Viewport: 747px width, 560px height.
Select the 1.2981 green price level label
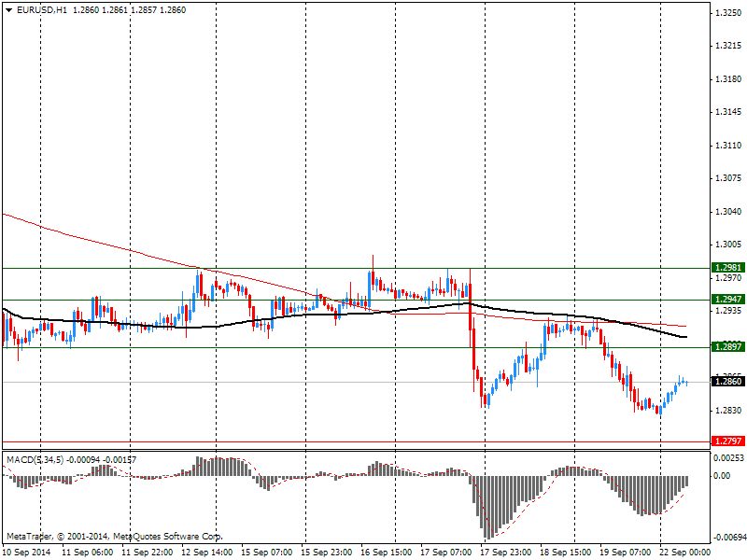coord(727,268)
